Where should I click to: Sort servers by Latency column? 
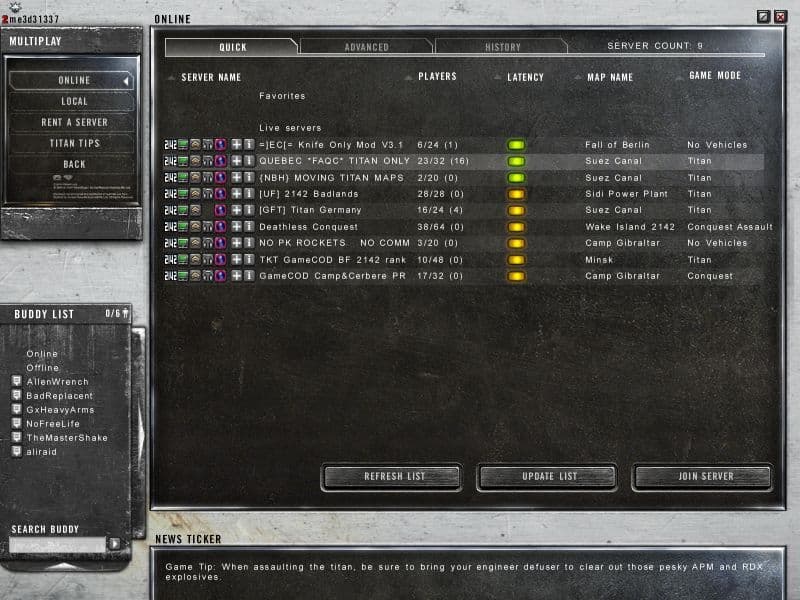525,78
